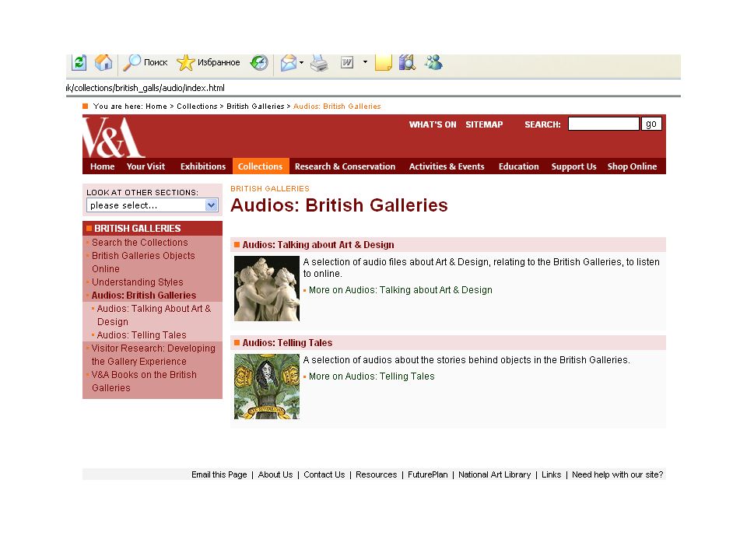Open sidebar Audios: Talking About Art & Design

[x=153, y=315]
